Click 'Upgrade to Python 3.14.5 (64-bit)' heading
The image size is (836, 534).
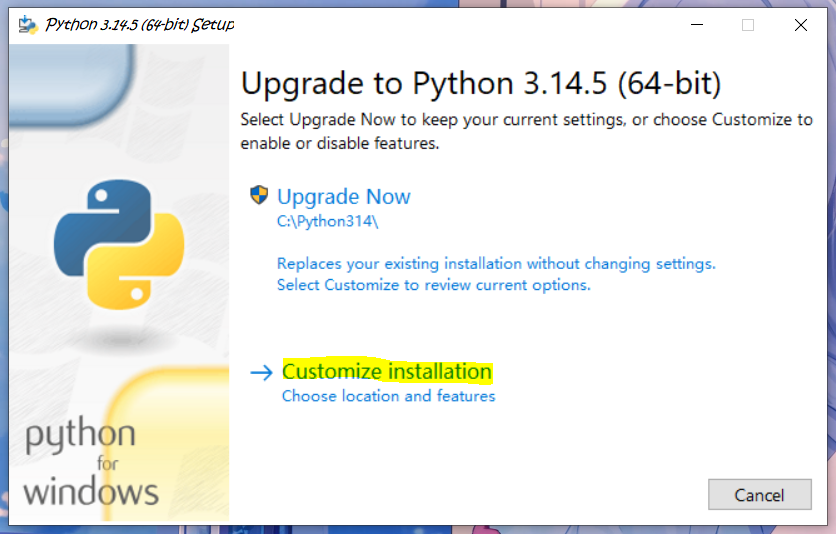481,84
